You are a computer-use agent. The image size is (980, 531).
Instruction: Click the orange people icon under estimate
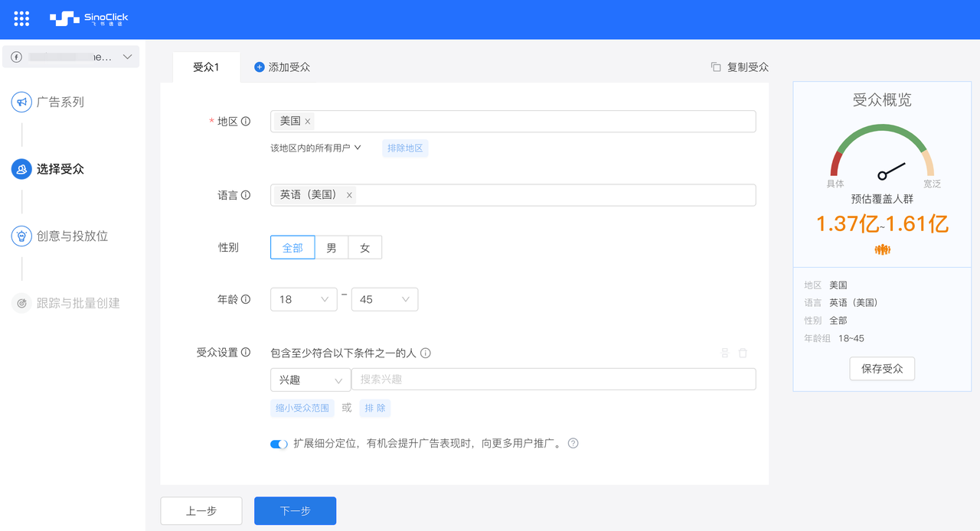882,249
